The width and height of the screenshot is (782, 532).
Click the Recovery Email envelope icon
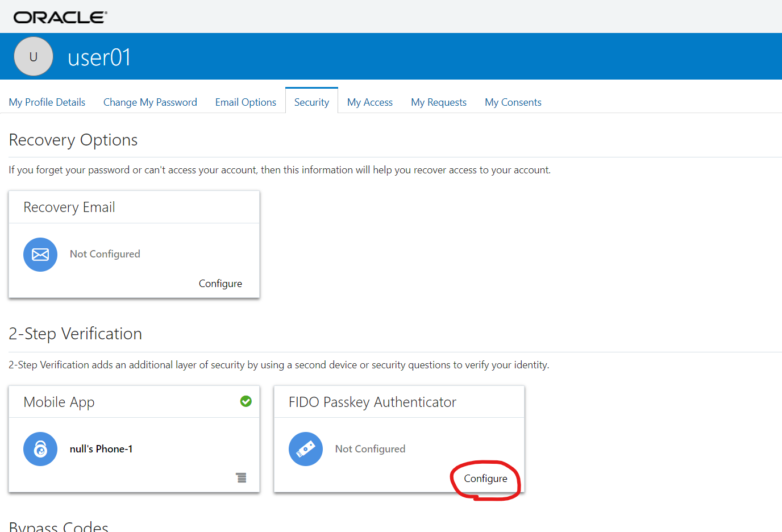pos(40,255)
